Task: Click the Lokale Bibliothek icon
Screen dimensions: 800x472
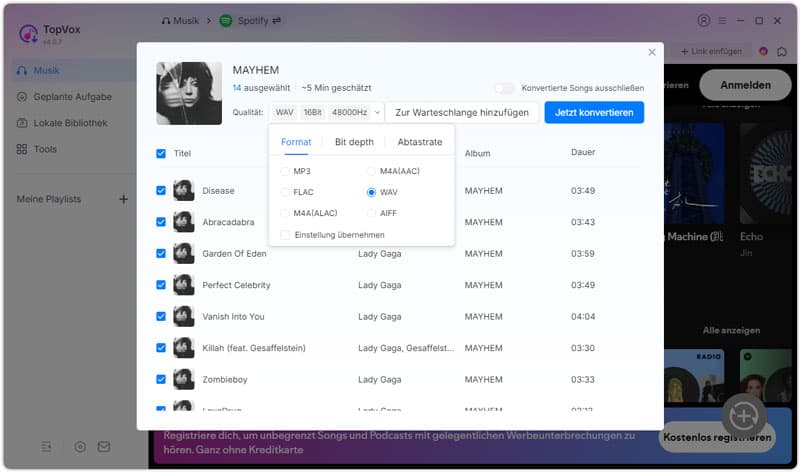Action: [x=22, y=123]
